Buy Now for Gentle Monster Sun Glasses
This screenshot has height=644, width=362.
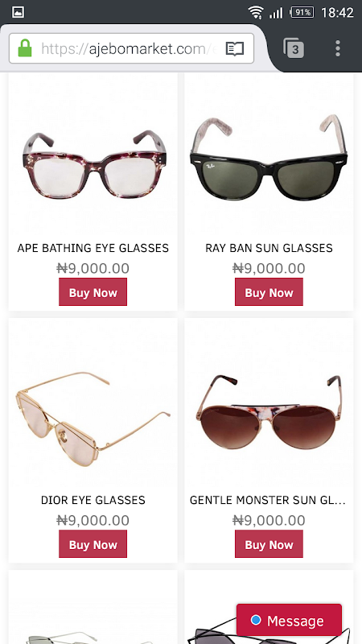click(269, 544)
